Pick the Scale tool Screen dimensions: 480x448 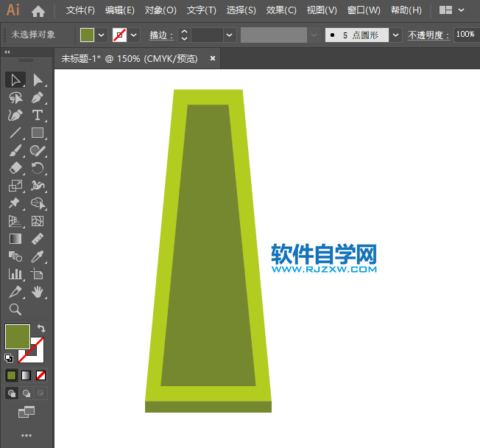[15, 186]
